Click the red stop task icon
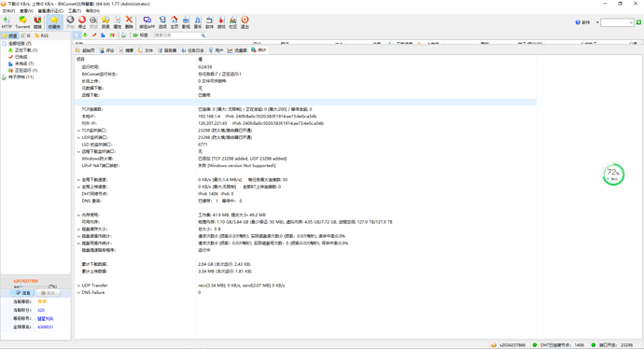This screenshot has height=349, width=644. pyautogui.click(x=82, y=22)
